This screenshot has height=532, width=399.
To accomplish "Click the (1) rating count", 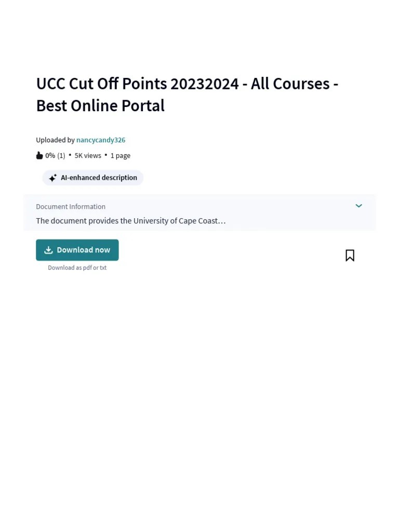I will point(61,155).
